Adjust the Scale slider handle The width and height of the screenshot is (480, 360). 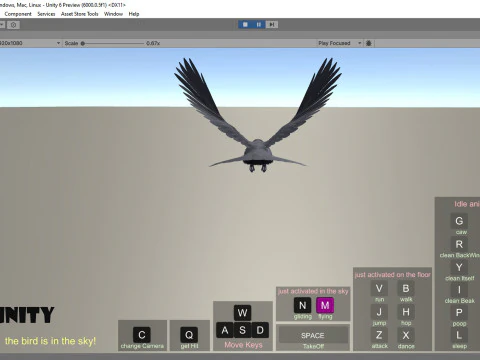83,43
